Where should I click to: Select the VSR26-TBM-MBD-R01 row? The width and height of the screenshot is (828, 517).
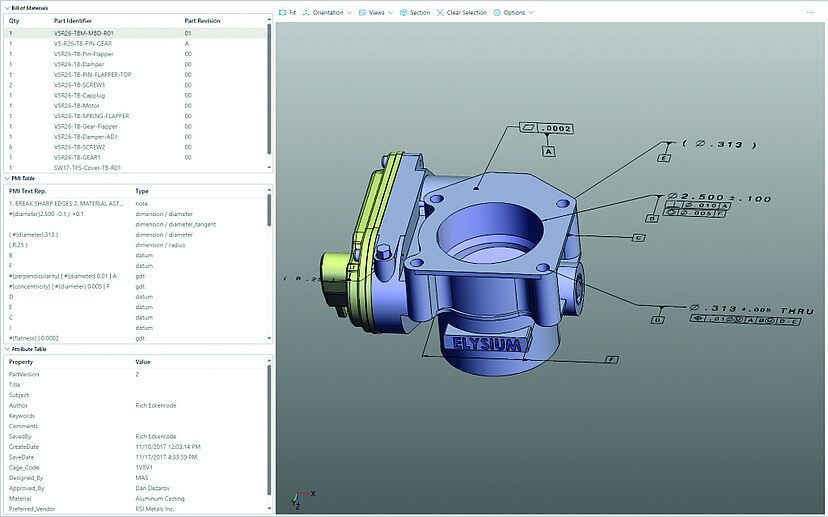(135, 33)
